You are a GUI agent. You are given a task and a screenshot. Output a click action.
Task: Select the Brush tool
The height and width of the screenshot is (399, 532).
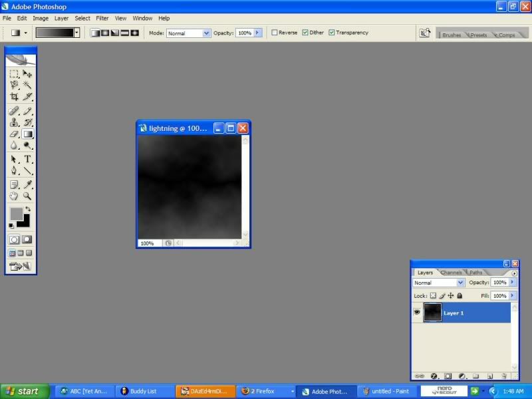pyautogui.click(x=27, y=111)
